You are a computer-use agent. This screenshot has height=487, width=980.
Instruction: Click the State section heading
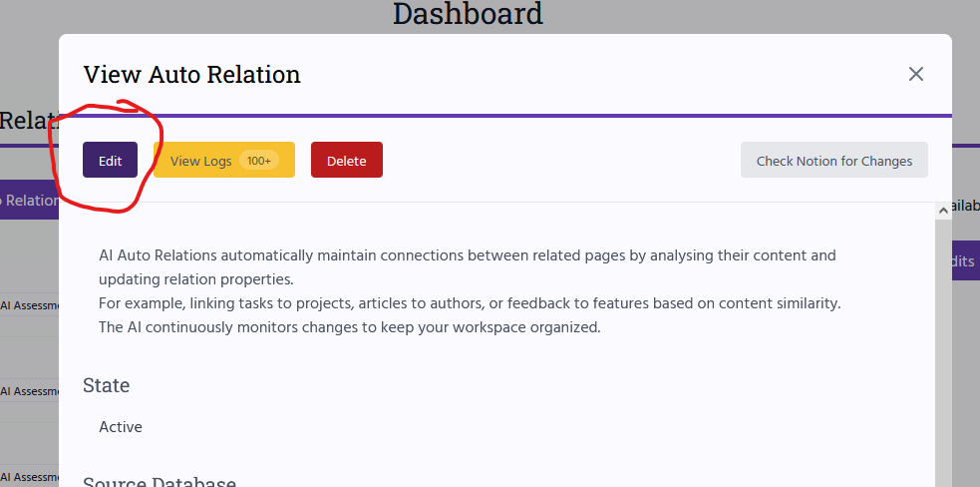[x=107, y=385]
